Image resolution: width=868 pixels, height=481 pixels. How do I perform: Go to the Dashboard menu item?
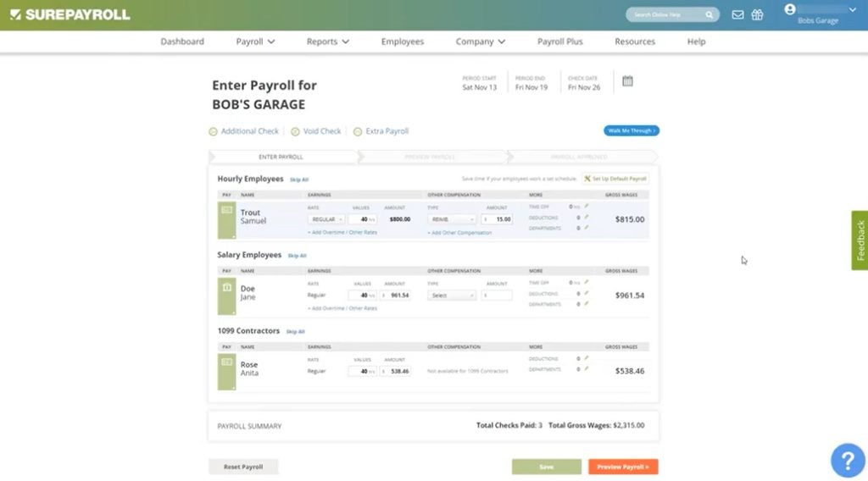pos(182,41)
